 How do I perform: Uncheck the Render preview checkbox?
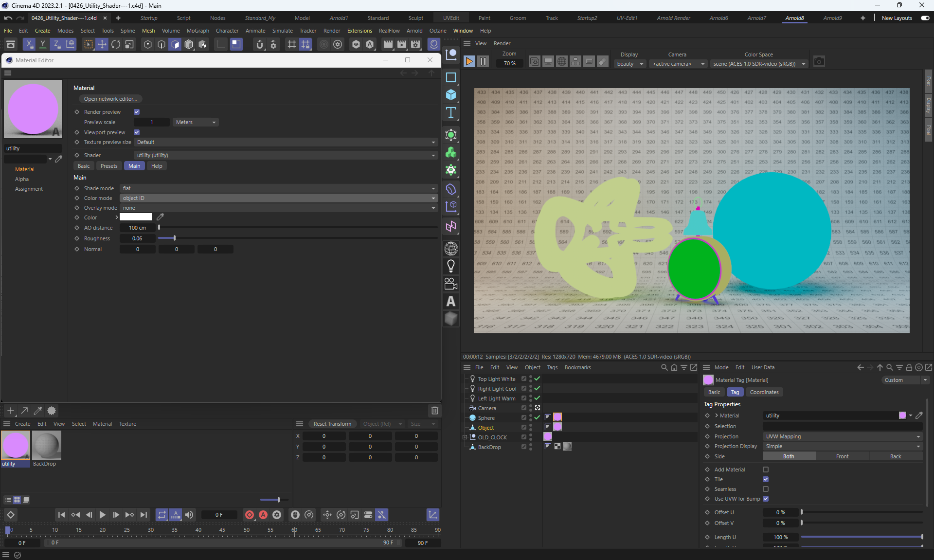[x=137, y=112]
